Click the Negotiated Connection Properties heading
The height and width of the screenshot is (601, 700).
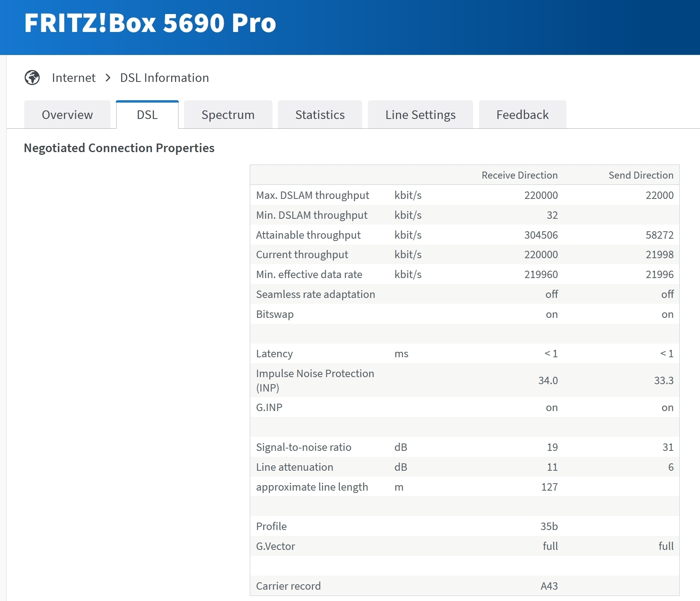[x=119, y=148]
